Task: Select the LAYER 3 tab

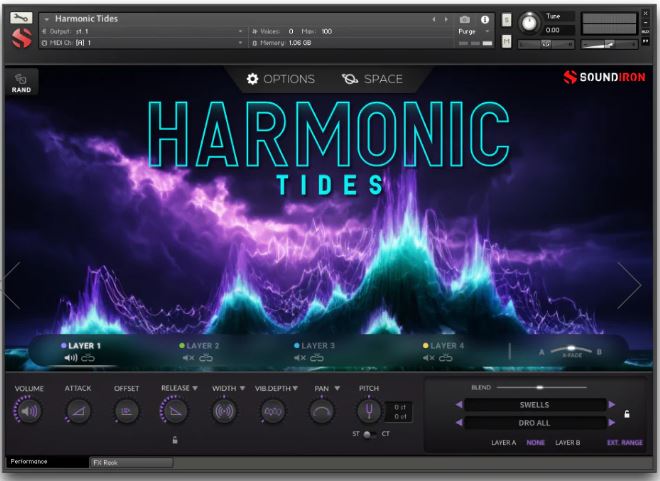Action: coord(314,345)
